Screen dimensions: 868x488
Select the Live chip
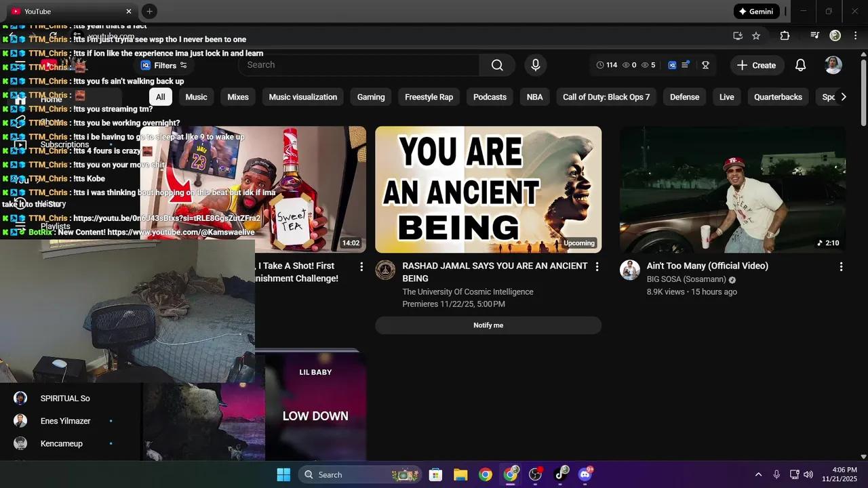(x=727, y=97)
